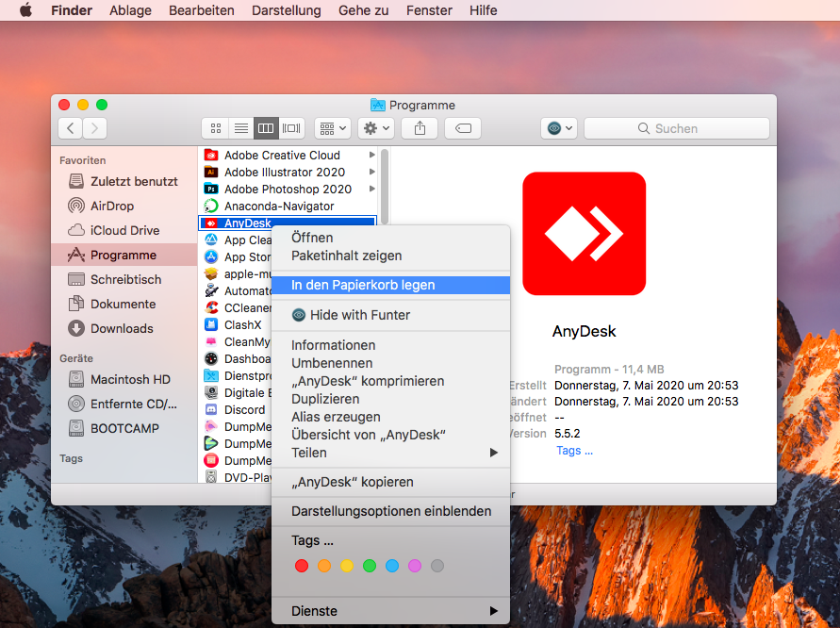Click the CleanMy... list icon
840x628 pixels.
211,342
